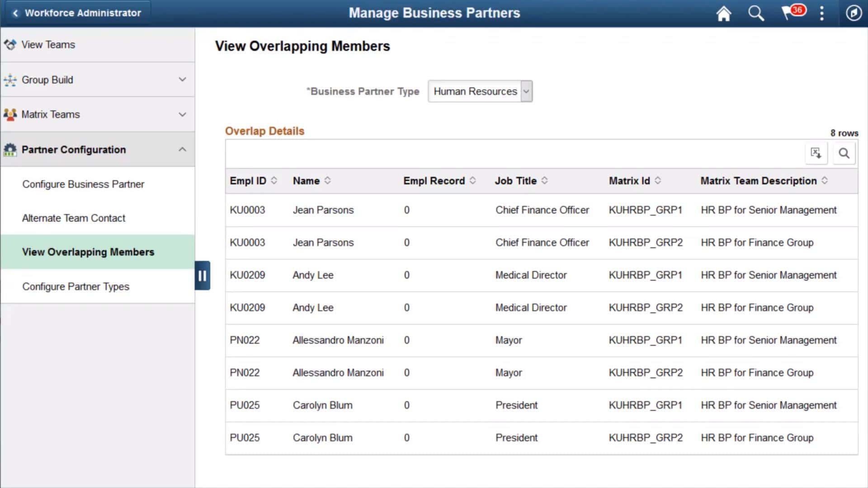Open the NavBar compass icon

854,13
